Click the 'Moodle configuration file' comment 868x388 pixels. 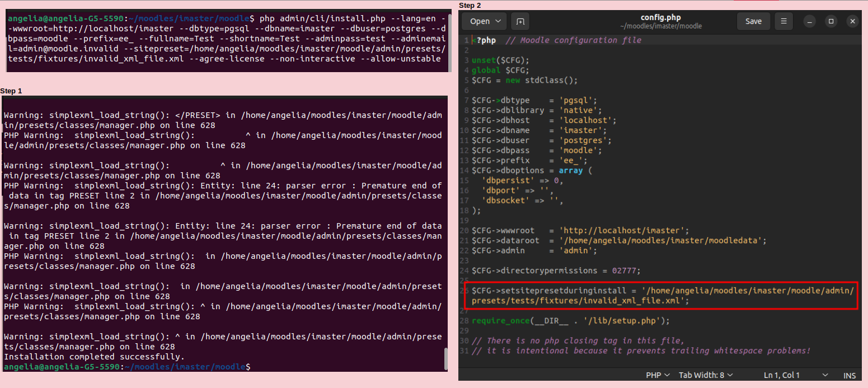[573, 40]
